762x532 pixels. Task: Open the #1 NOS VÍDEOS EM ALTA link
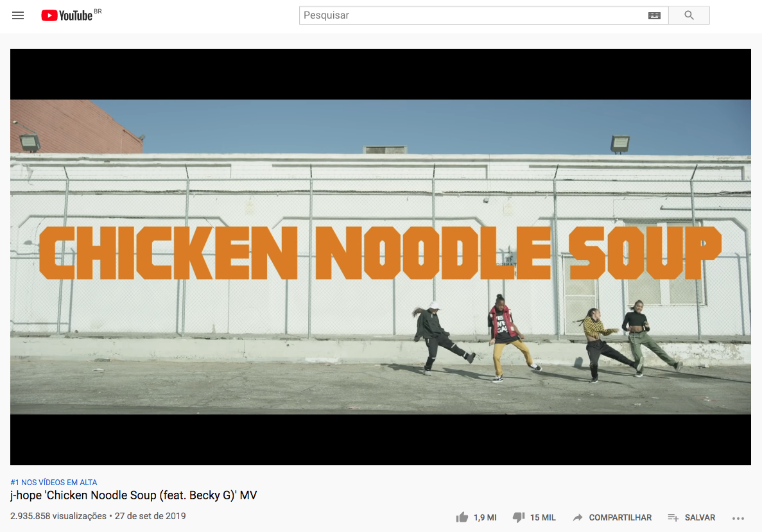tap(54, 483)
